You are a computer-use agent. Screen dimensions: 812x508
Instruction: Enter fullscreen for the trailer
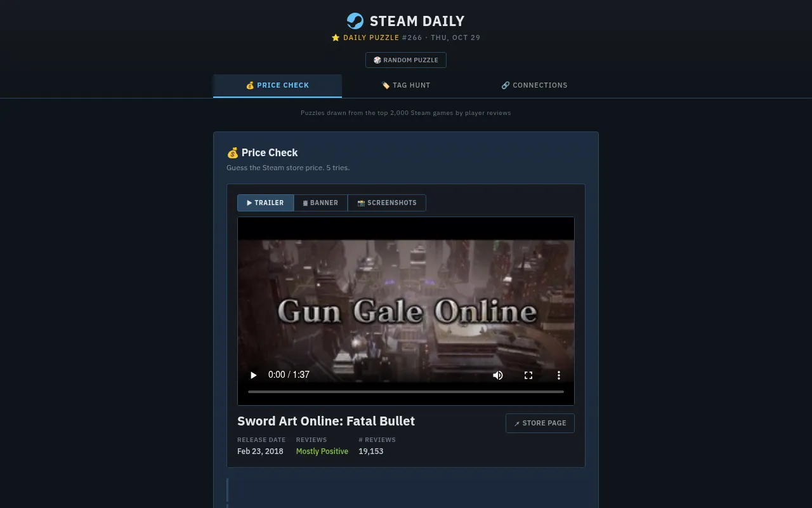pyautogui.click(x=528, y=375)
